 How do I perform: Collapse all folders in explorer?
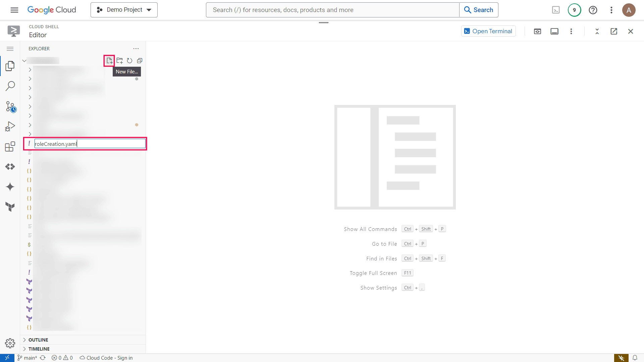click(140, 61)
